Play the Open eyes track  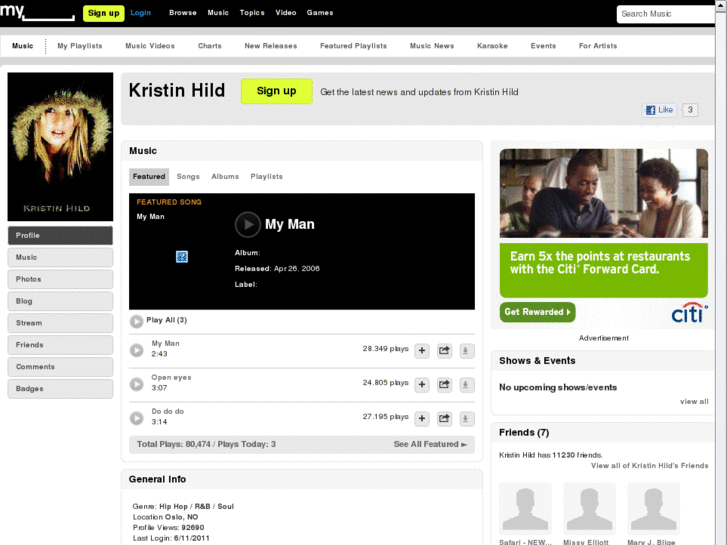136,384
